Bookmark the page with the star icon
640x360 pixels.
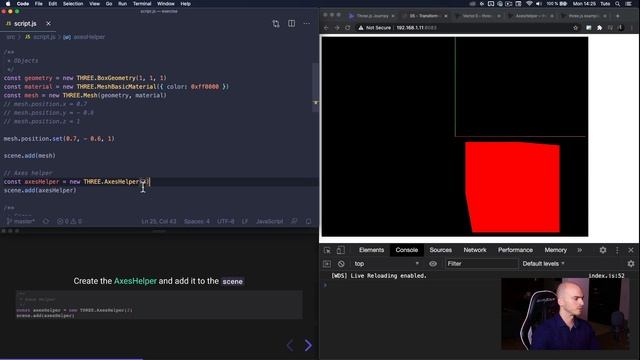[576, 28]
